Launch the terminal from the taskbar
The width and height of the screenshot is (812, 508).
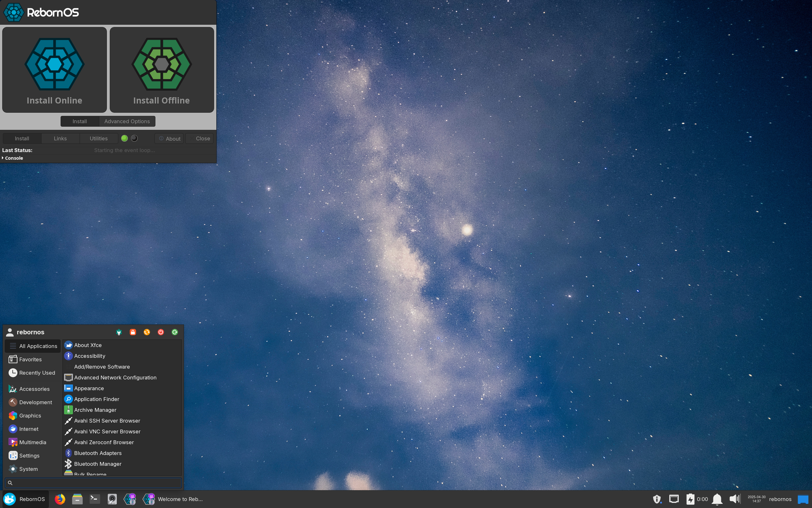pos(95,499)
